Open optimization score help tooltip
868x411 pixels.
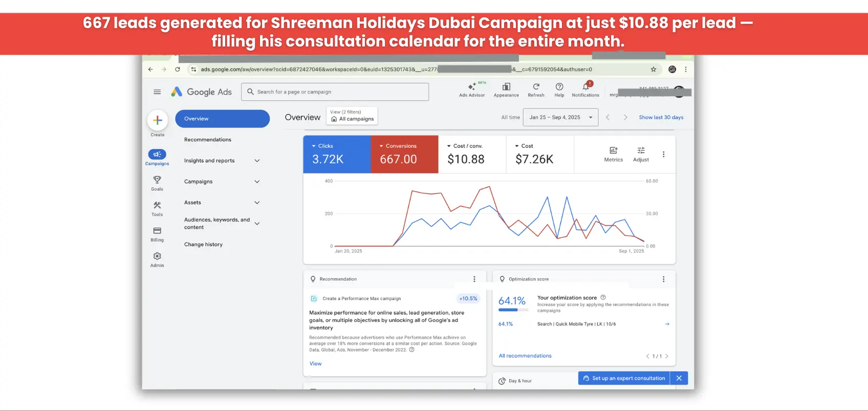click(603, 298)
